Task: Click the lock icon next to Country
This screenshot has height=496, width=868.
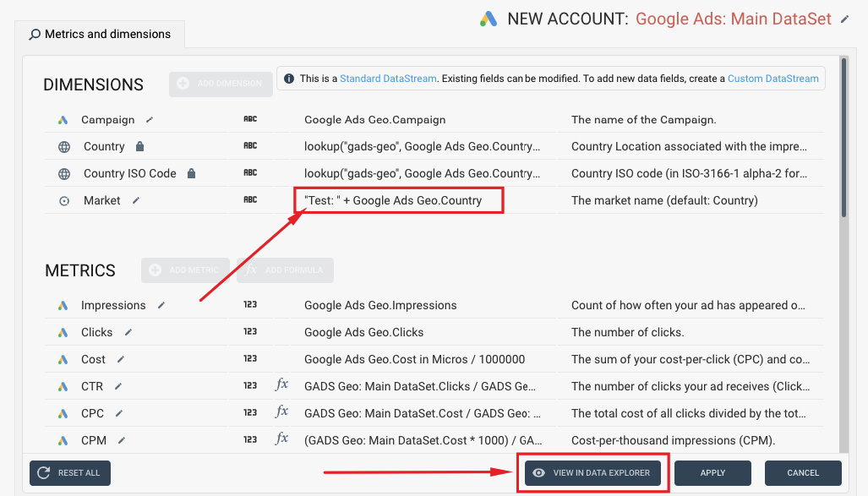Action: point(140,146)
